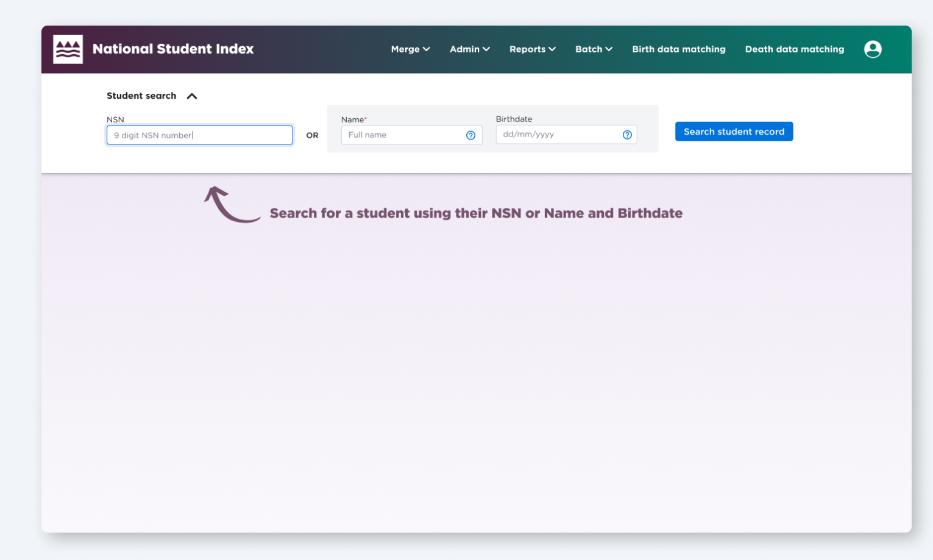
Task: Go to Birth data matching
Action: click(678, 49)
